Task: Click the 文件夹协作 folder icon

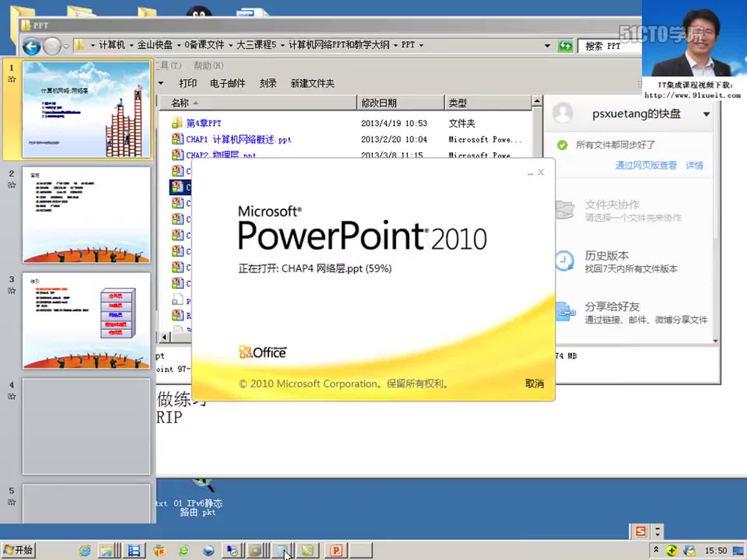Action: point(564,210)
